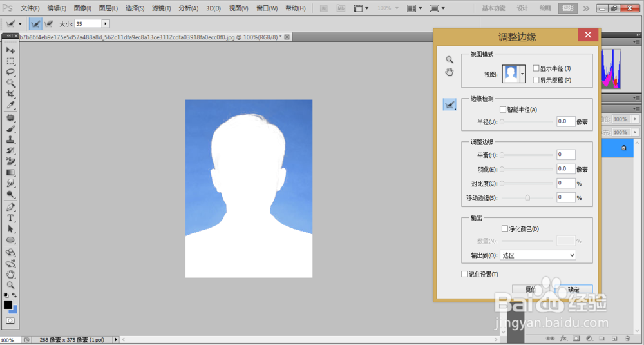Open 输出到 dropdown showing 选区
Image resolution: width=644 pixels, height=345 pixels.
tap(538, 255)
